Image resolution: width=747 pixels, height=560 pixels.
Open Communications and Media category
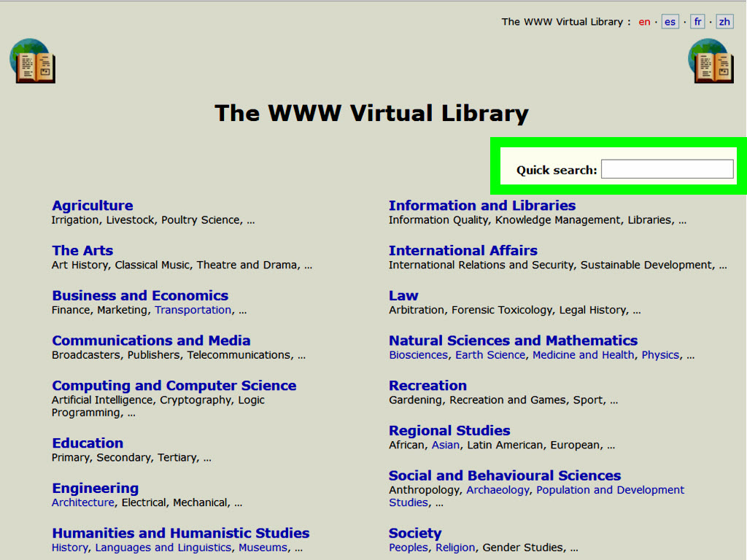pyautogui.click(x=151, y=341)
